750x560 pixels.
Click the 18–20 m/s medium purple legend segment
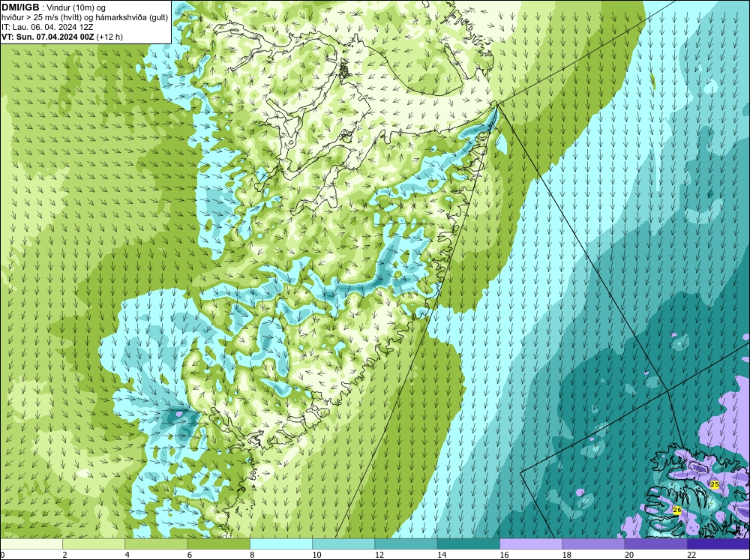point(593,544)
